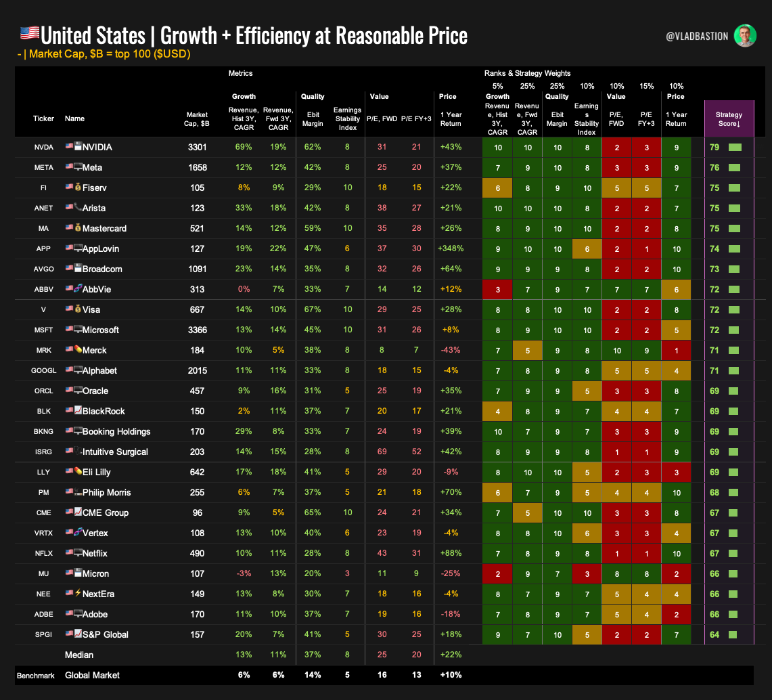Click the pill icon beside Merck
Image resolution: width=772 pixels, height=700 pixels.
pos(78,349)
